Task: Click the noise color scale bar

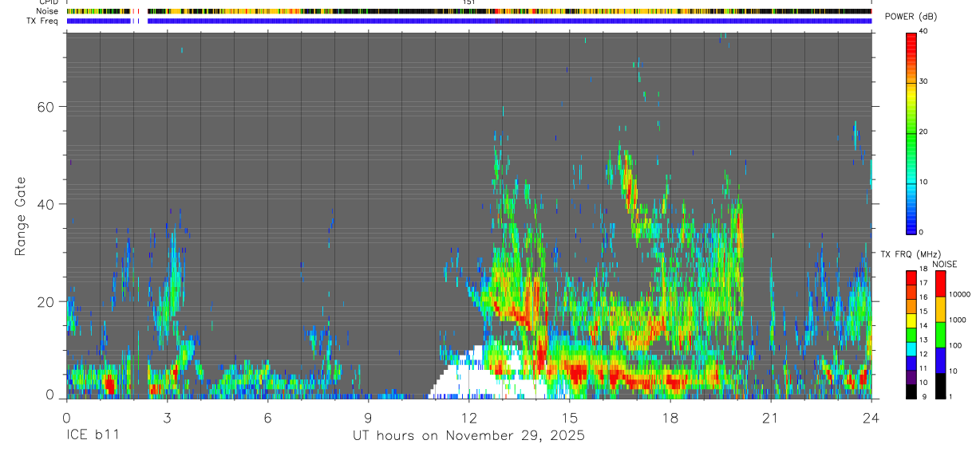Action: [x=940, y=334]
